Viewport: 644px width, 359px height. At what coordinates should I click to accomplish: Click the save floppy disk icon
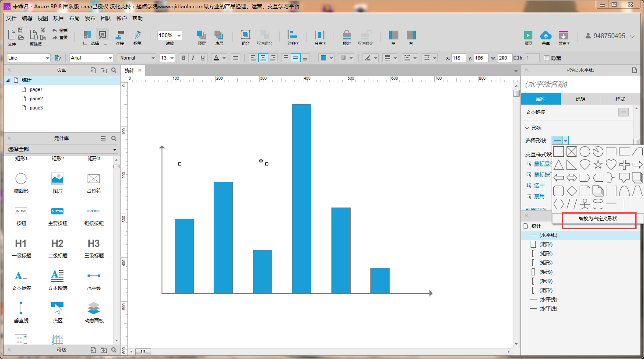(21, 30)
